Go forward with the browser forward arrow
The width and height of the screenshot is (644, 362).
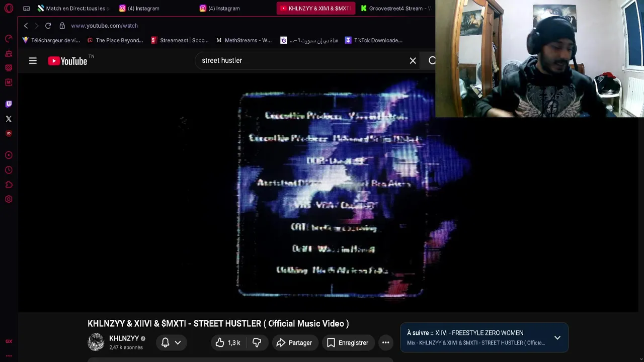(37, 26)
